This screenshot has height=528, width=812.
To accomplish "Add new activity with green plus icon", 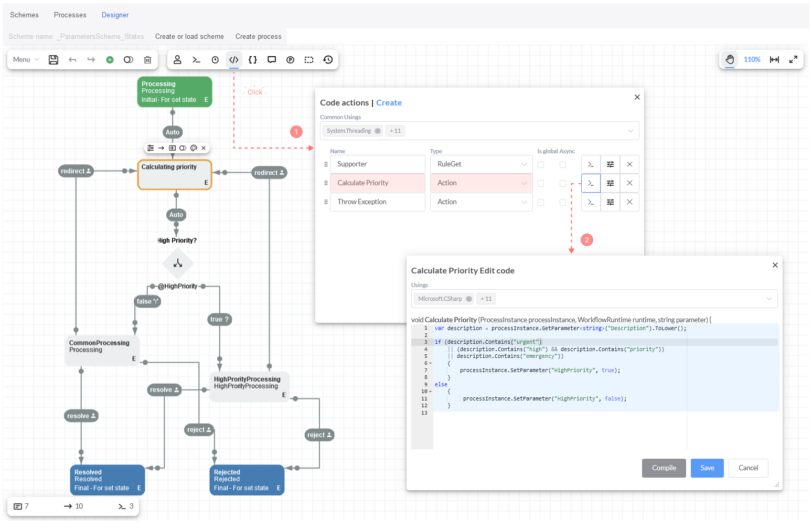I will tap(110, 60).
